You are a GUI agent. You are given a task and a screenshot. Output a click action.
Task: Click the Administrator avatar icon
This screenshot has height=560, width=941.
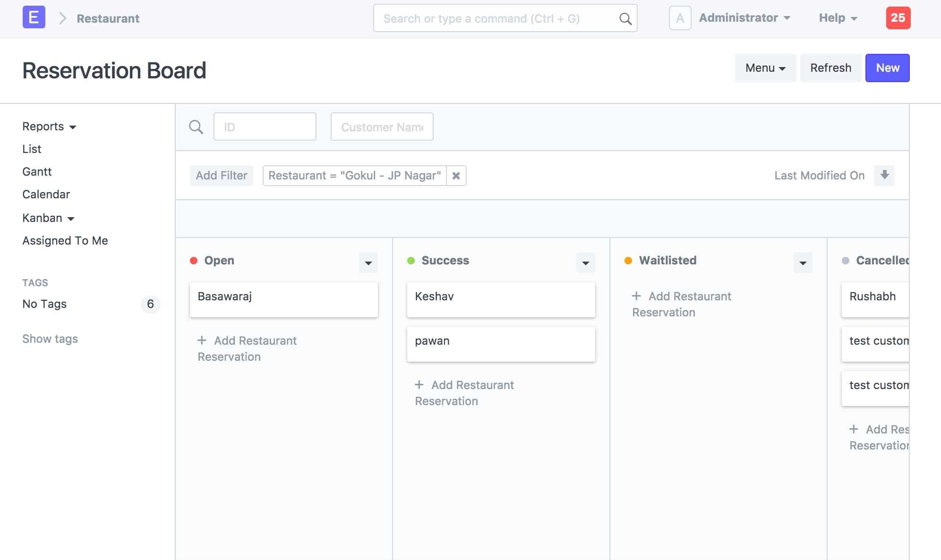pos(680,18)
